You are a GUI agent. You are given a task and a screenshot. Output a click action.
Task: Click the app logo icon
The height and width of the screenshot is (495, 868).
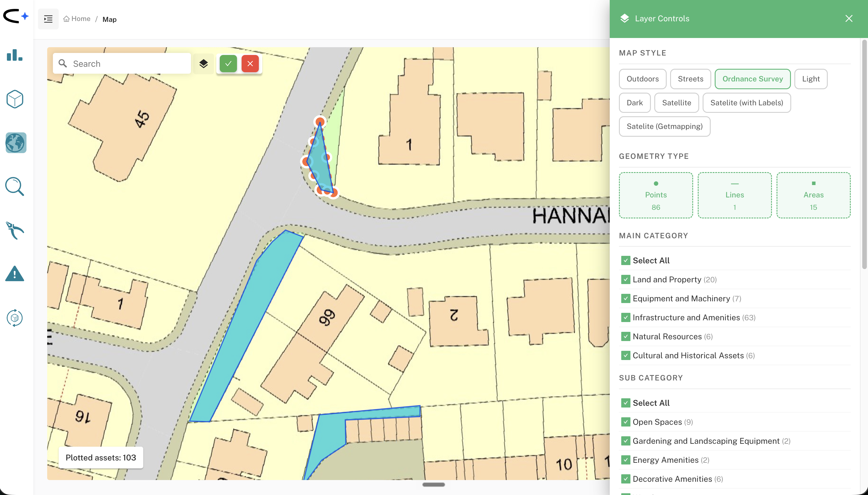pos(15,16)
